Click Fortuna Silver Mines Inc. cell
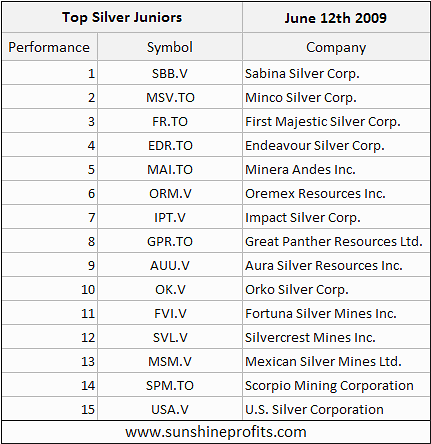 tap(336, 313)
